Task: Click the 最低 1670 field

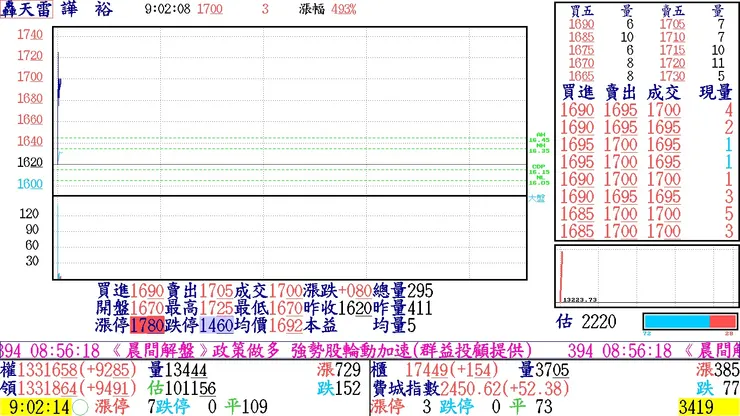Action: 268,308
